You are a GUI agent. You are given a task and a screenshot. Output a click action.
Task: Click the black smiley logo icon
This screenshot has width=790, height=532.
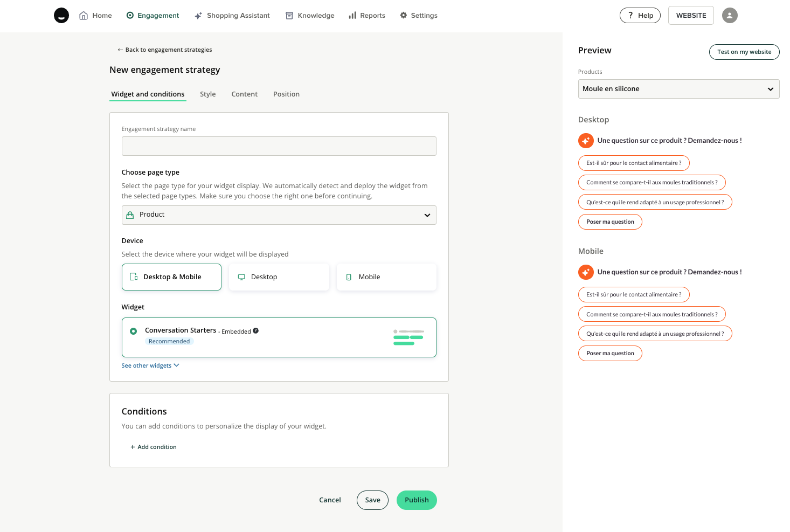(61, 16)
